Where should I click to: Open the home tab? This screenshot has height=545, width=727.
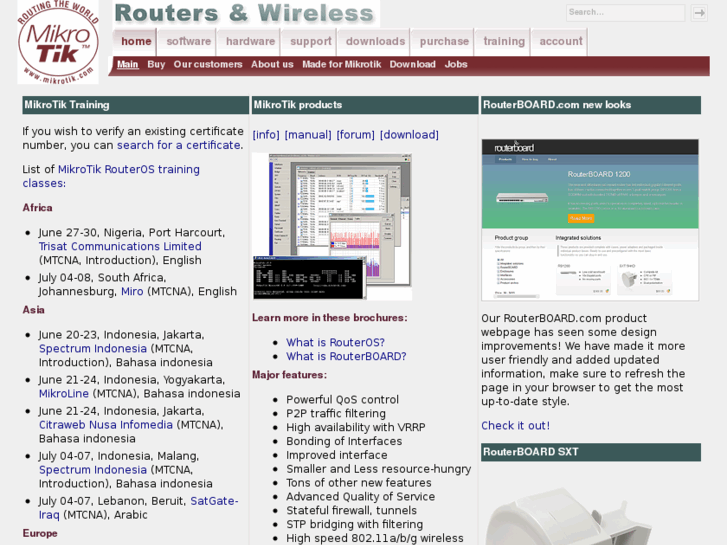136,42
